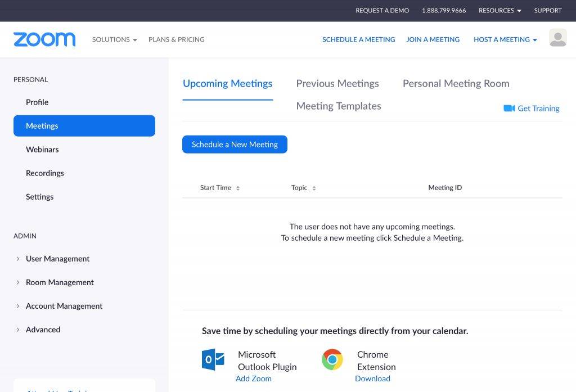
Task: Sort meetings by Start Time
Action: click(220, 188)
